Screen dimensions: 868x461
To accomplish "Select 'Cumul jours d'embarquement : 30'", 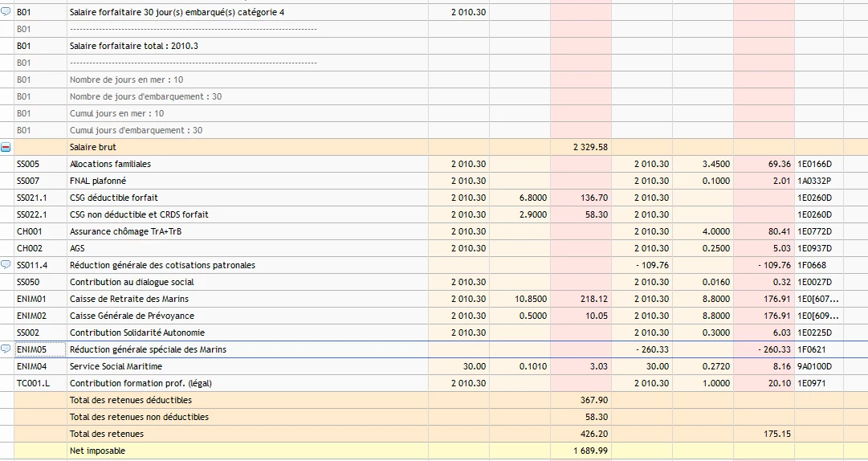I will [x=137, y=130].
